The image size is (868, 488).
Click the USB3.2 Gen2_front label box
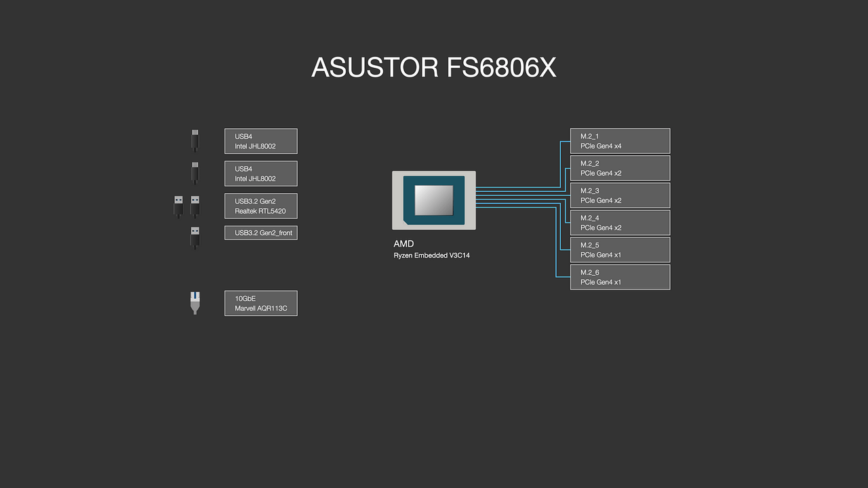[260, 232]
